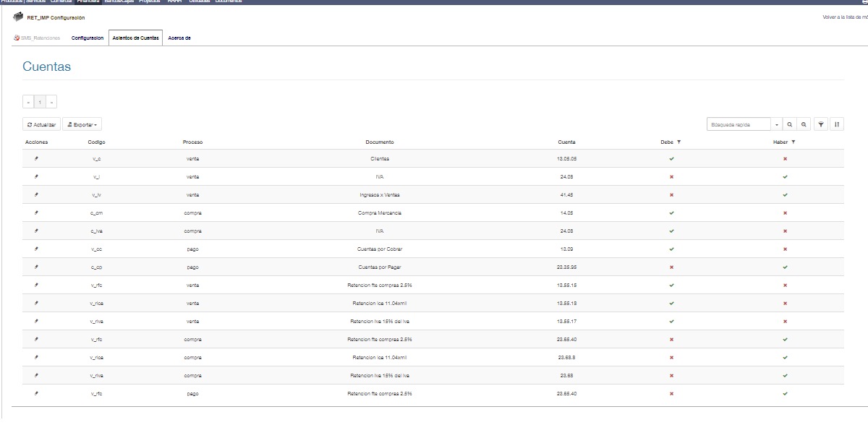The image size is (868, 425).
Task: Switch to the Configuracion tab
Action: click(x=88, y=38)
